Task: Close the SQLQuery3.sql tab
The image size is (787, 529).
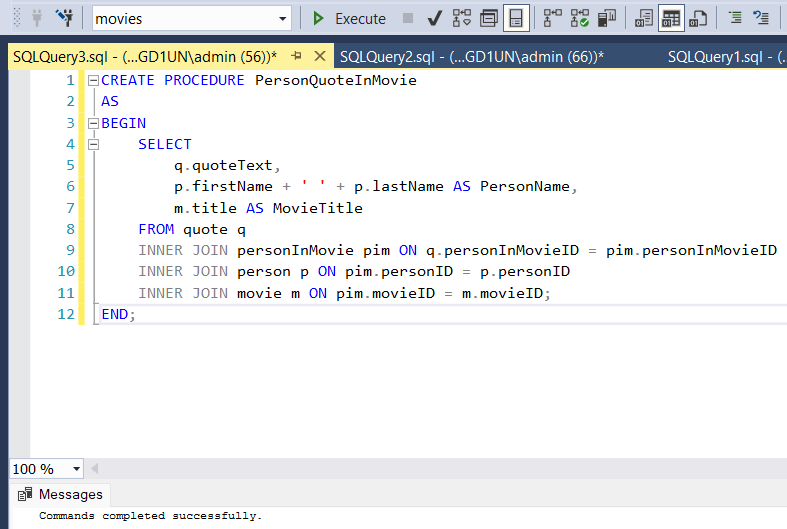Action: coord(320,56)
